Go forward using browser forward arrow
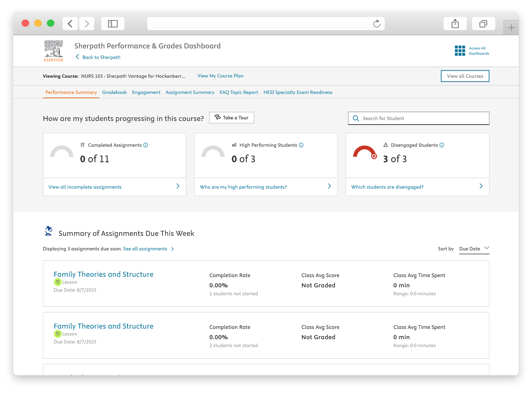 point(87,24)
